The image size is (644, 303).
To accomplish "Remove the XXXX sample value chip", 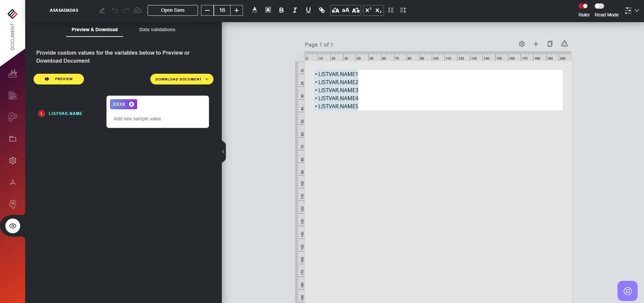I will [132, 104].
